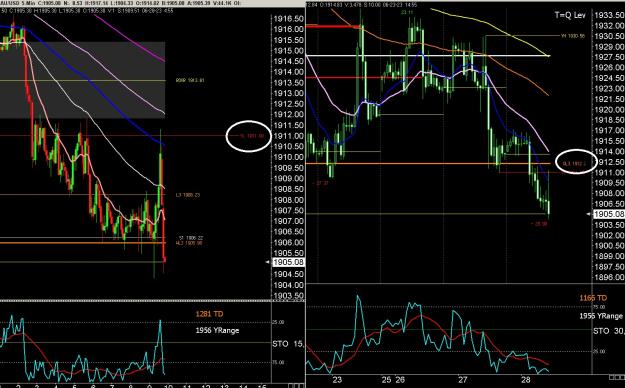Click date label 23 on right chart axis
Viewport: 625px width, 388px height.
337,379
